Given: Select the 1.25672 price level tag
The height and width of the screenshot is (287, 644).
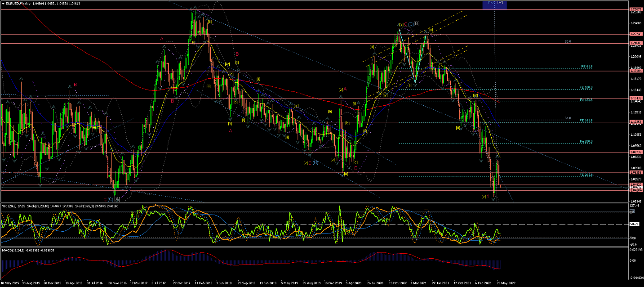Looking at the screenshot, I should click(635, 9).
